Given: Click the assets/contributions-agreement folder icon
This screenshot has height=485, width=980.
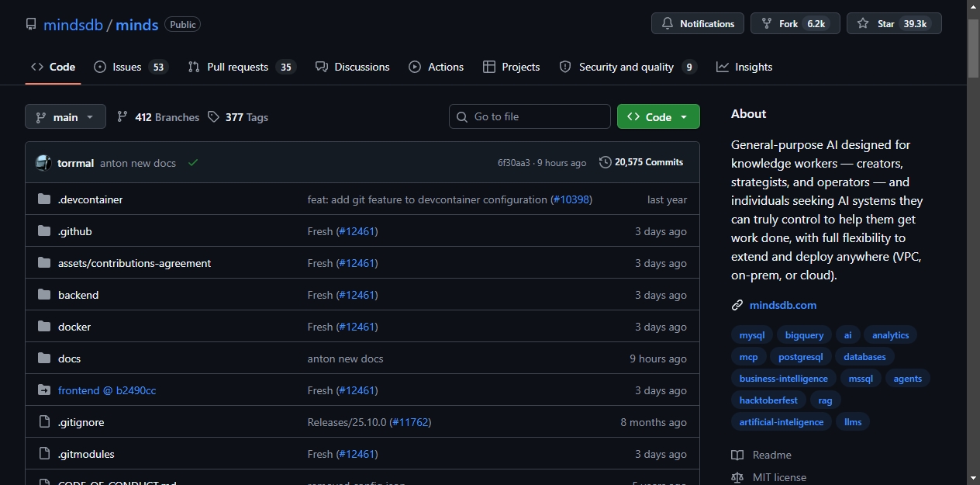Looking at the screenshot, I should [44, 263].
